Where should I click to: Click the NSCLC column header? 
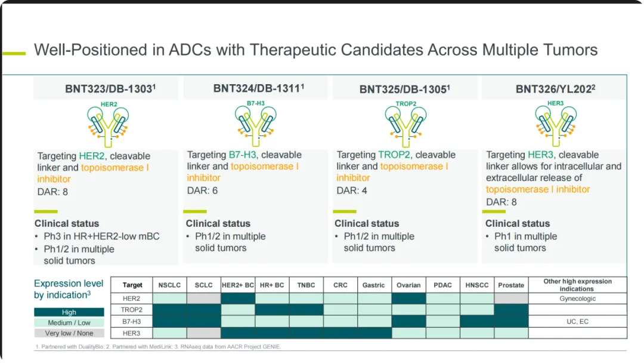click(x=170, y=285)
